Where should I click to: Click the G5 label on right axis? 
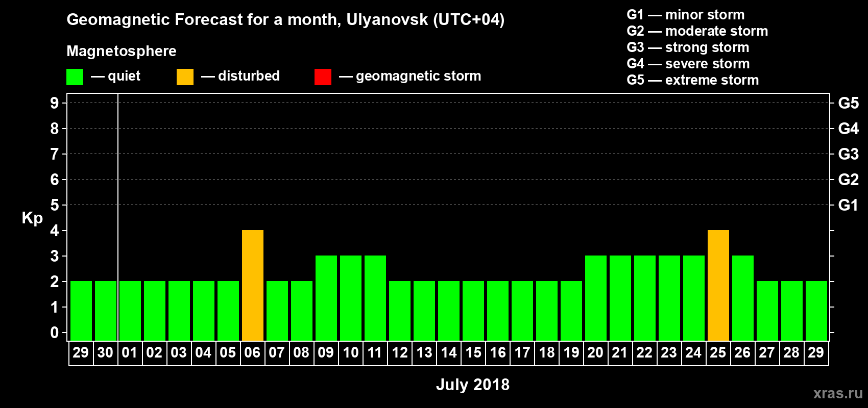pyautogui.click(x=849, y=103)
